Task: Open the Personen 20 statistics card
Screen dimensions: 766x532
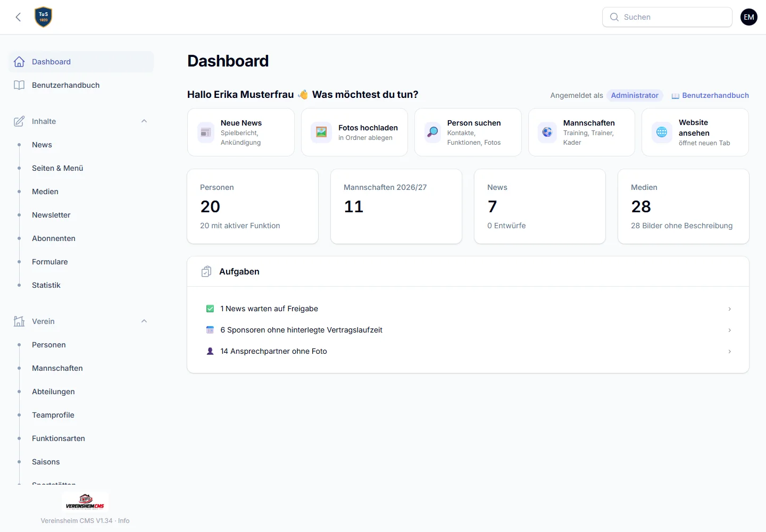Action: pos(253,206)
